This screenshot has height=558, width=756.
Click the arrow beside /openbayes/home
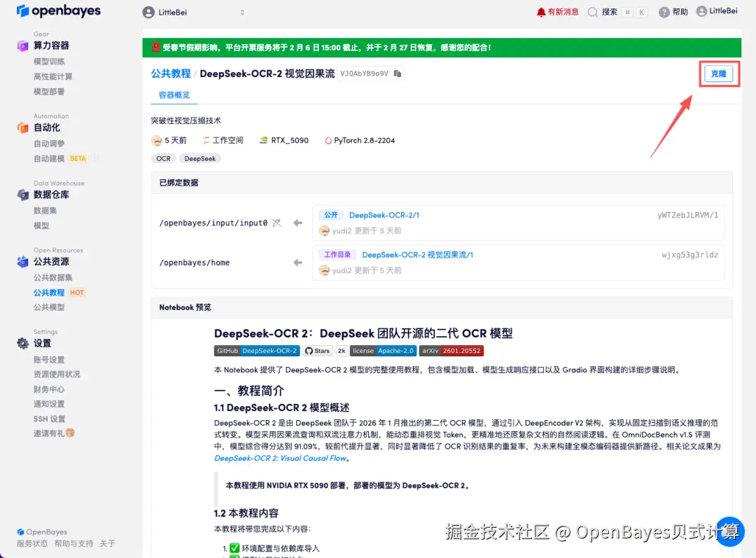298,263
